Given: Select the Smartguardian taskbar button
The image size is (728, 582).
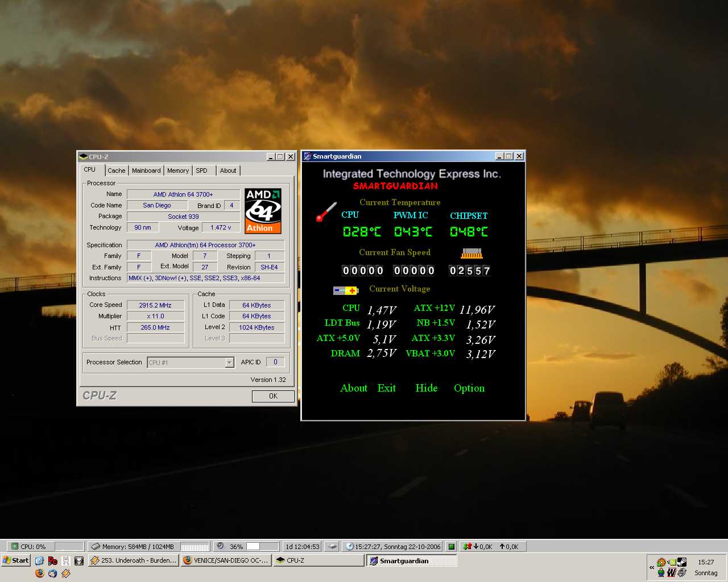Looking at the screenshot, I should point(411,560).
